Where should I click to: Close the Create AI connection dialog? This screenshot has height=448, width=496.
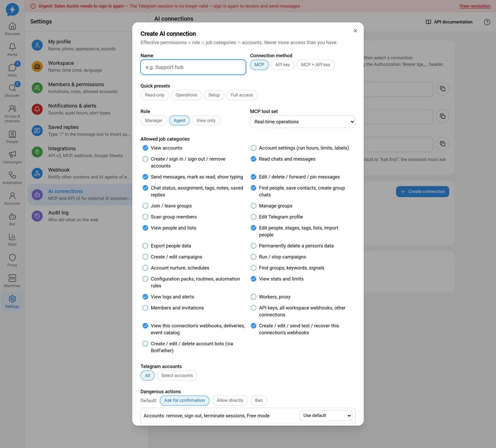pyautogui.click(x=355, y=31)
